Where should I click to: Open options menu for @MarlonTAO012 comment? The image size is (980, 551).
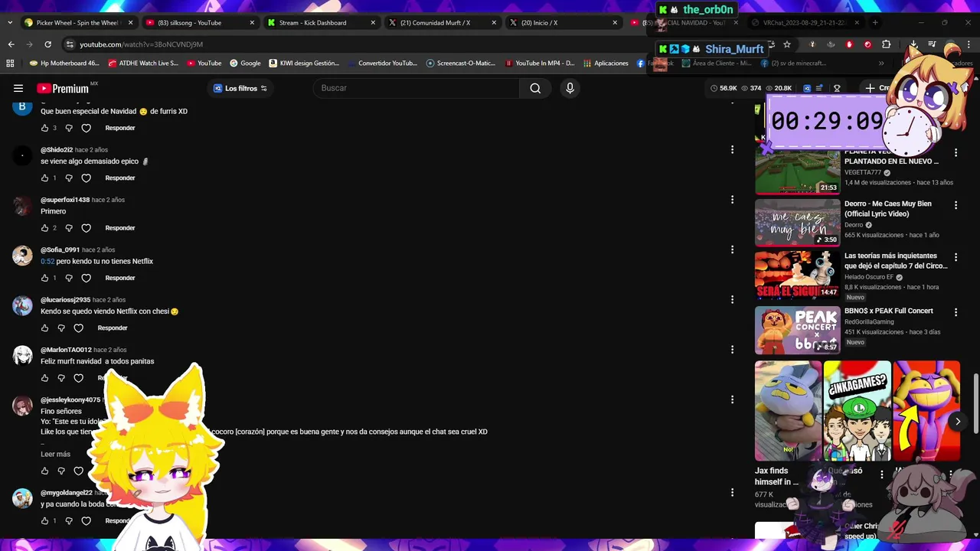732,350
